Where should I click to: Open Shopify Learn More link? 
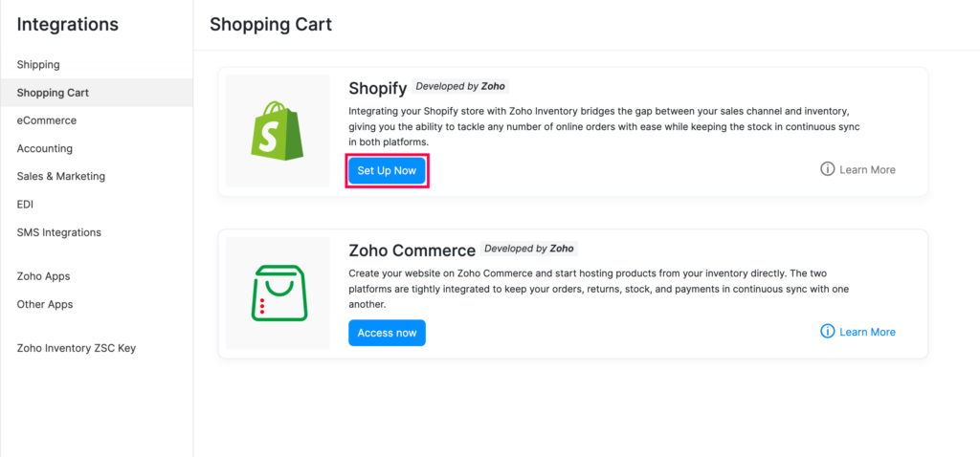pos(867,170)
